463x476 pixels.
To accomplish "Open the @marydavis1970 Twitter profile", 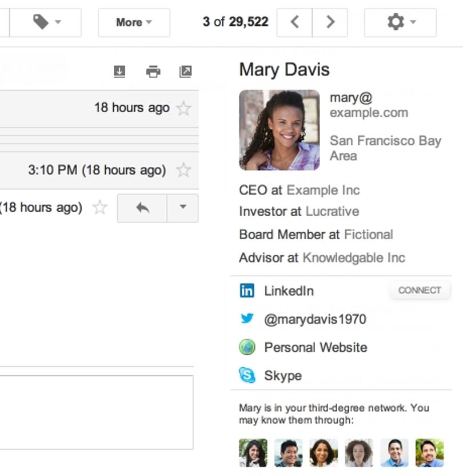I will pyautogui.click(x=315, y=319).
